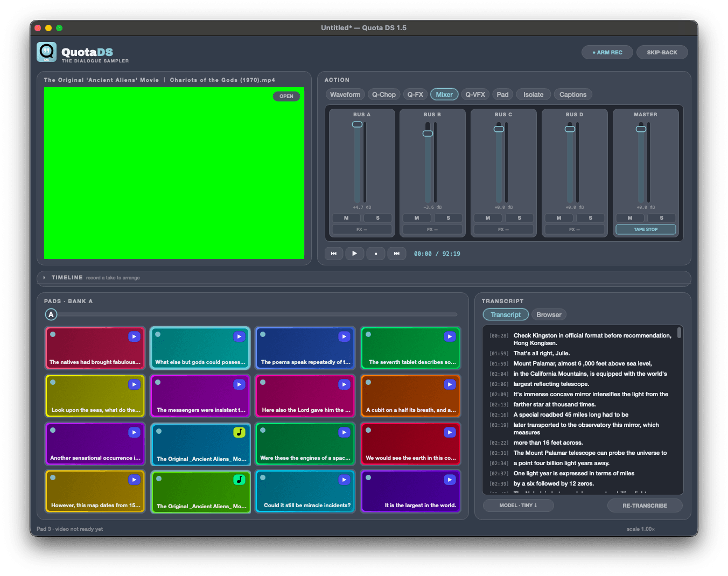The height and width of the screenshot is (576, 728).
Task: Switch to the Pad tab
Action: pyautogui.click(x=502, y=95)
